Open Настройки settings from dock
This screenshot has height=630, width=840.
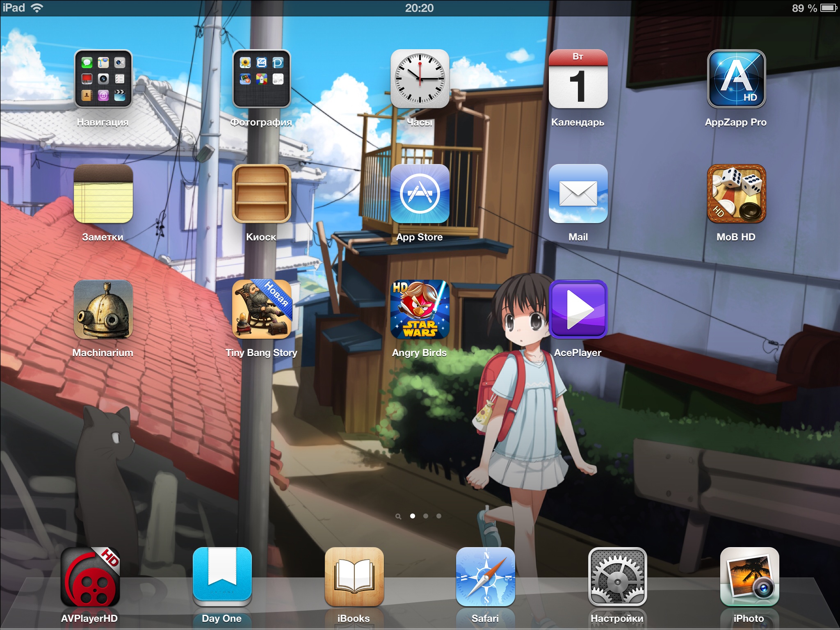tap(617, 577)
